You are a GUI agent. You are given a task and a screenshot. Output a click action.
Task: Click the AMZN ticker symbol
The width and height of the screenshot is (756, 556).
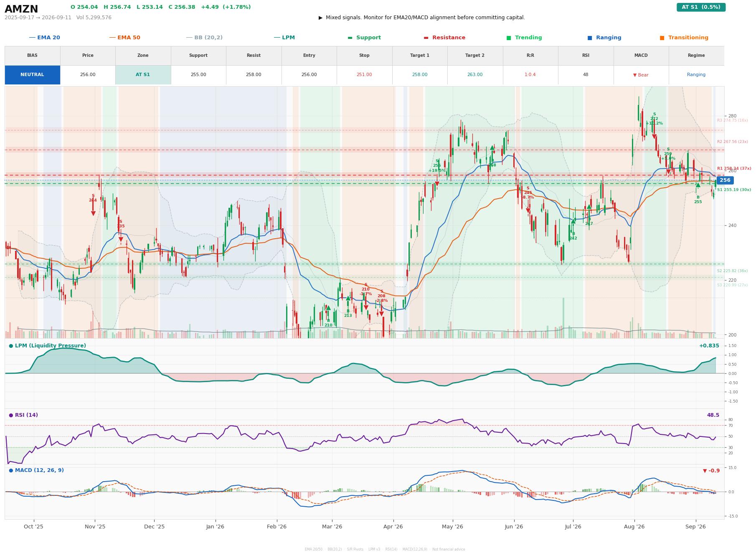click(x=21, y=9)
